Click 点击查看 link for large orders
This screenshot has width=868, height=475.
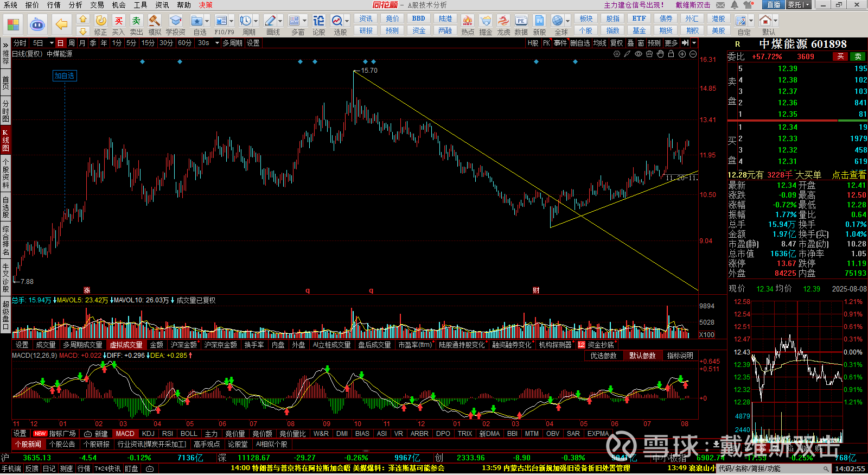[x=849, y=175]
